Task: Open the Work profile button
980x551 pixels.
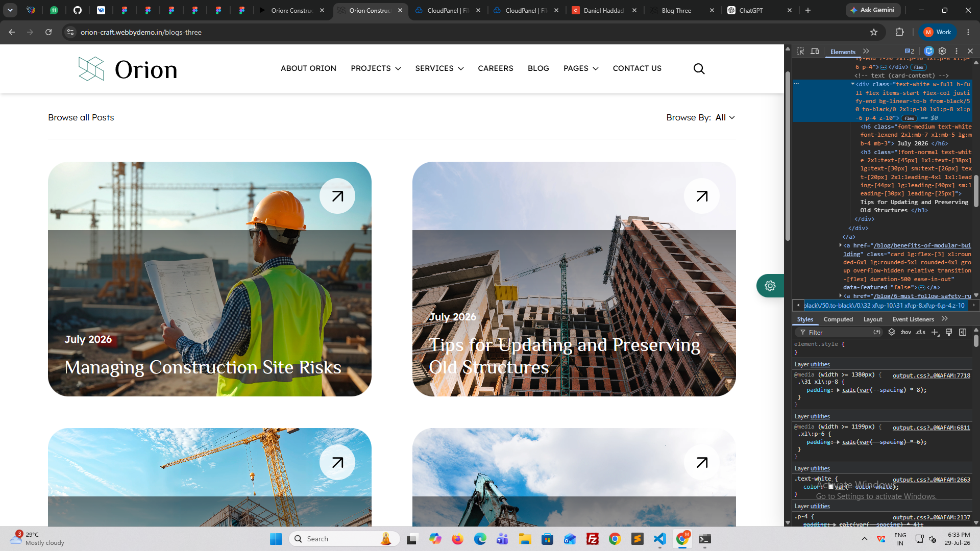Action: click(938, 32)
